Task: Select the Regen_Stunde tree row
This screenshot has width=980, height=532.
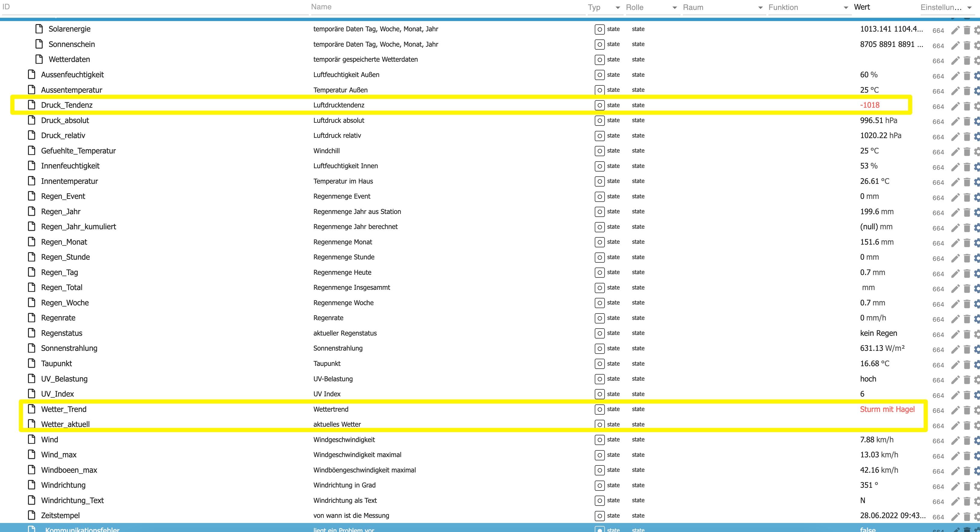Action: pos(490,257)
